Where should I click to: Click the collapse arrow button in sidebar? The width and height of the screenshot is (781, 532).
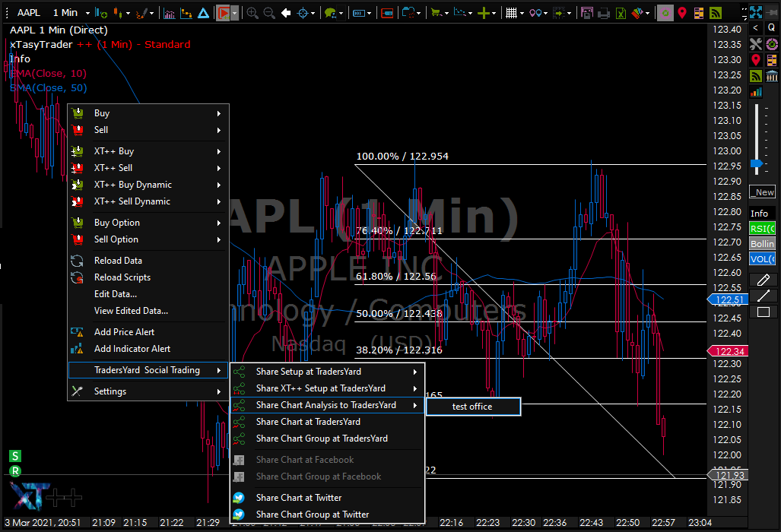[x=756, y=28]
